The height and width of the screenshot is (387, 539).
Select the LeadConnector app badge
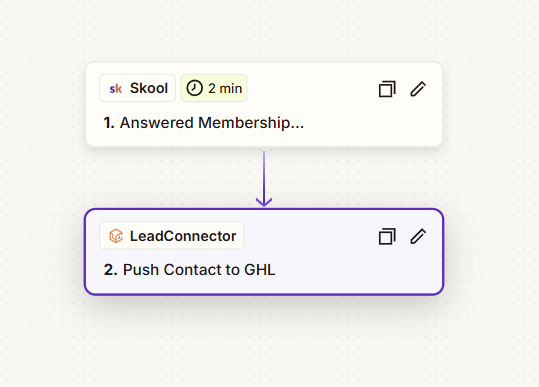[172, 235]
